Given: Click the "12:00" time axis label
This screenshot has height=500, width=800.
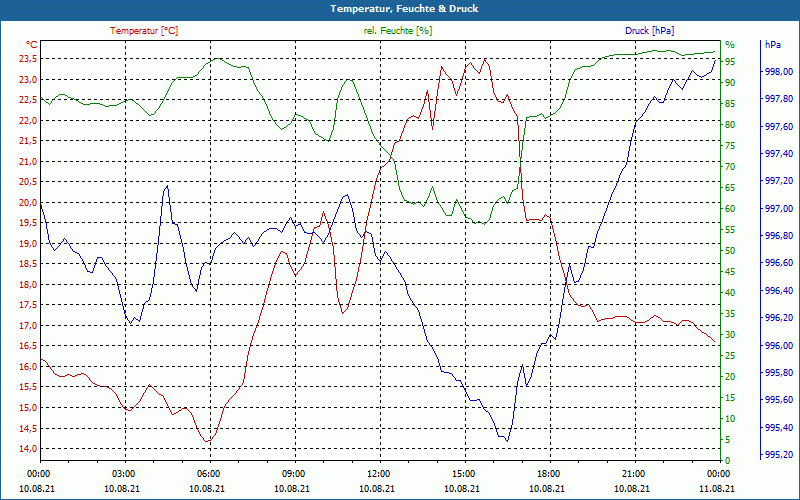Looking at the screenshot, I should click(379, 473).
